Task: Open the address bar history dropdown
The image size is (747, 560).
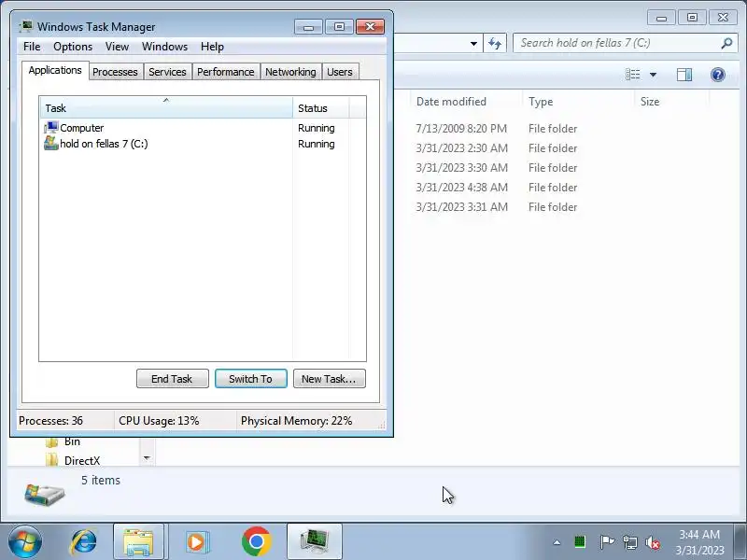Action: 473,43
